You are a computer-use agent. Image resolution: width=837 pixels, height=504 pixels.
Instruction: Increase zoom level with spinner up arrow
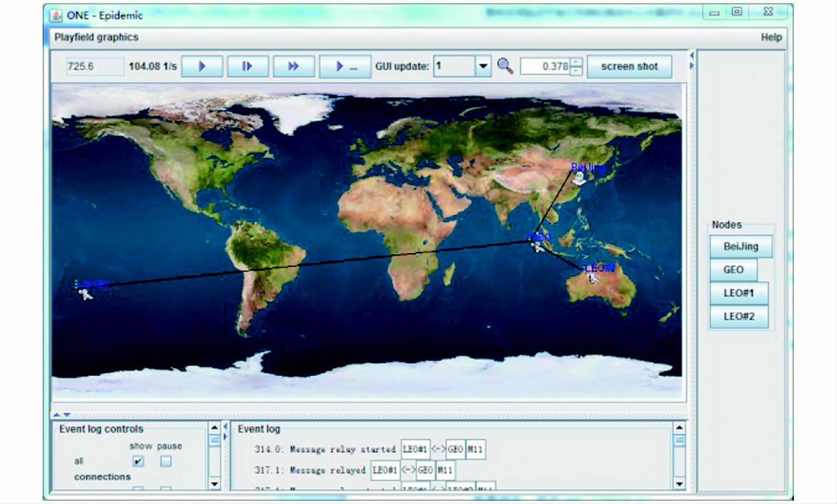(x=576, y=62)
